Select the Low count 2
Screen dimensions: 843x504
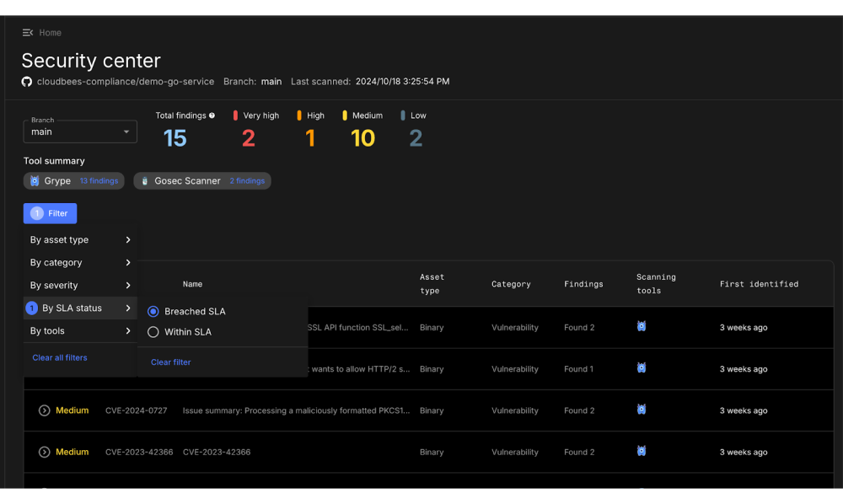point(416,138)
